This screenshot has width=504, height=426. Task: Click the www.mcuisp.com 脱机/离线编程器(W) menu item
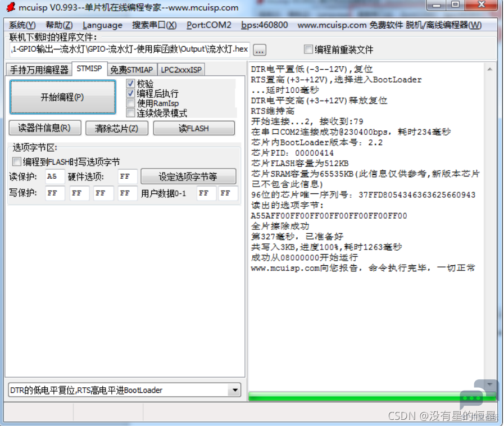point(389,25)
